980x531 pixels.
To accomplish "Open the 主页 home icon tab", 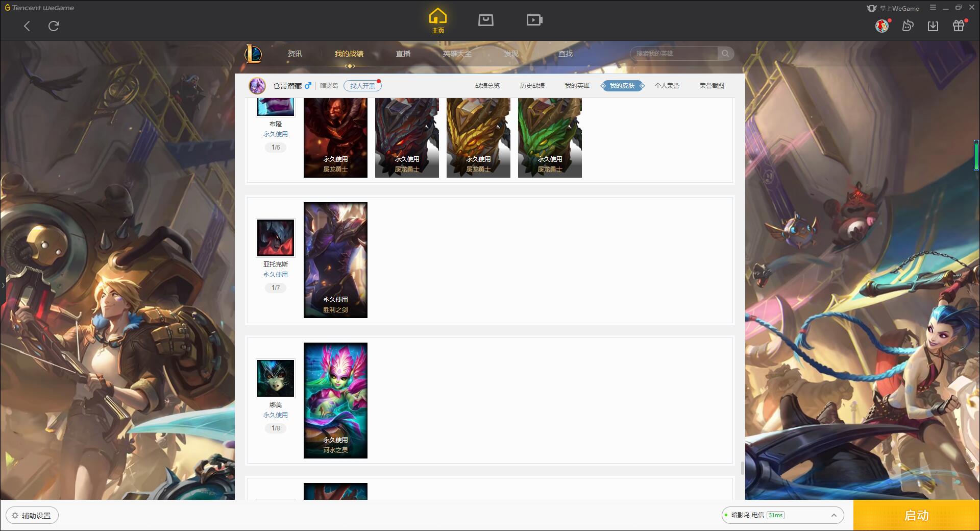I will pos(438,21).
